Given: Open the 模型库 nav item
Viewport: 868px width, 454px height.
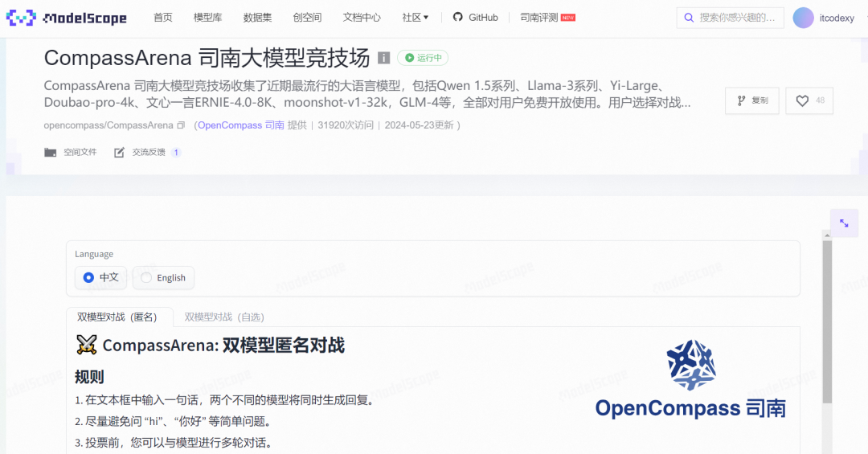Looking at the screenshot, I should tap(207, 18).
